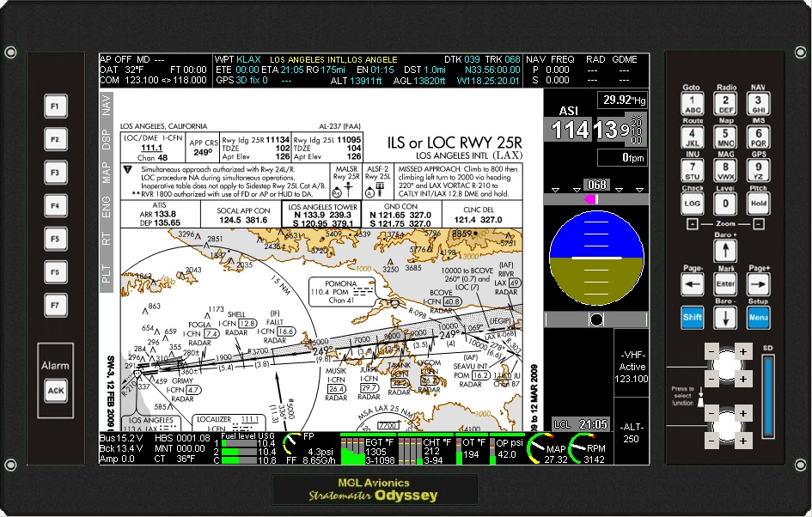Open Route with the 4 JKL key
This screenshot has height=517, width=812.
693,137
